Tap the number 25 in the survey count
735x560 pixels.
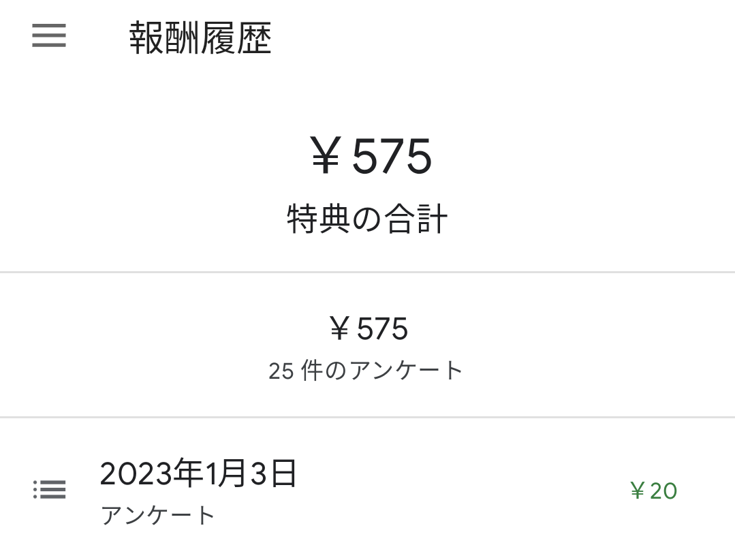pyautogui.click(x=281, y=372)
